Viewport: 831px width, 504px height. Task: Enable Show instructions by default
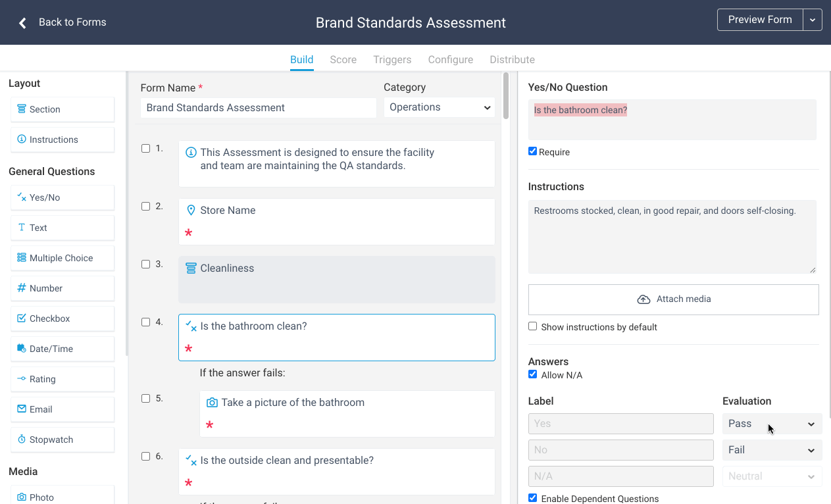click(533, 326)
